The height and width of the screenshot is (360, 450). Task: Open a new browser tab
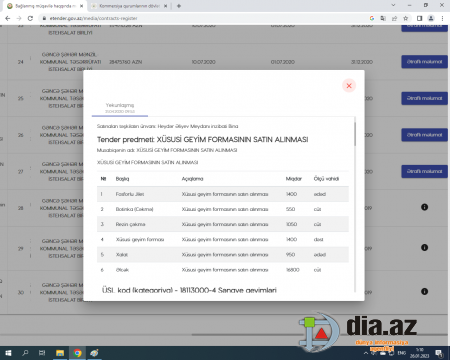[179, 6]
